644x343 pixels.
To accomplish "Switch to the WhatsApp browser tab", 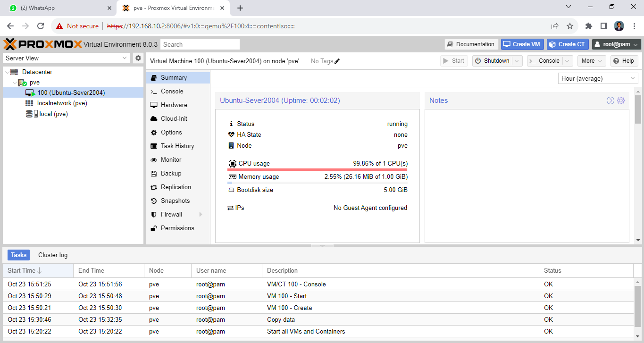I will (x=59, y=8).
